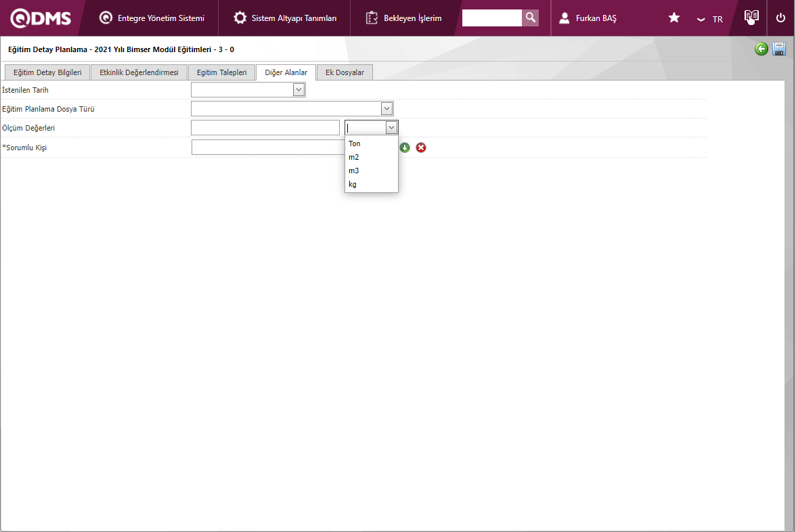
Task: Click the Sorumlu Kişi text field
Action: [x=268, y=148]
